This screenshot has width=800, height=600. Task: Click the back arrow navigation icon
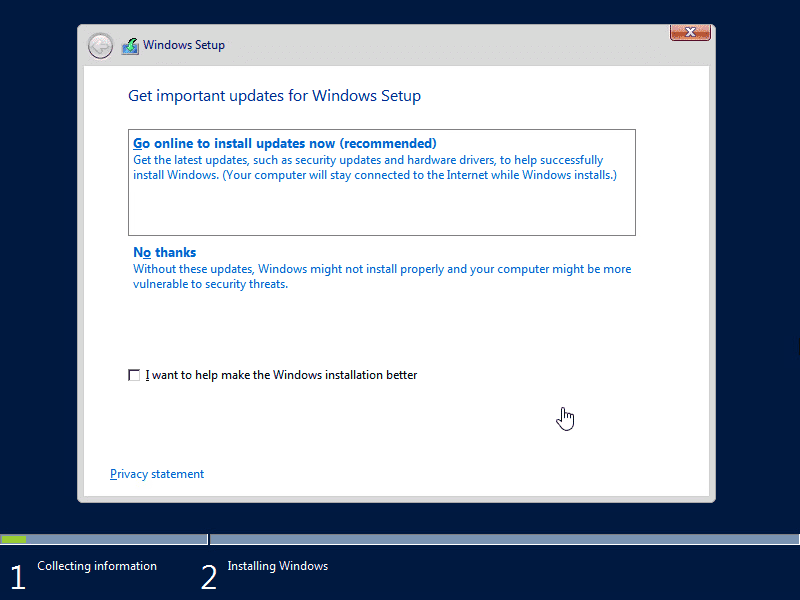pyautogui.click(x=100, y=45)
